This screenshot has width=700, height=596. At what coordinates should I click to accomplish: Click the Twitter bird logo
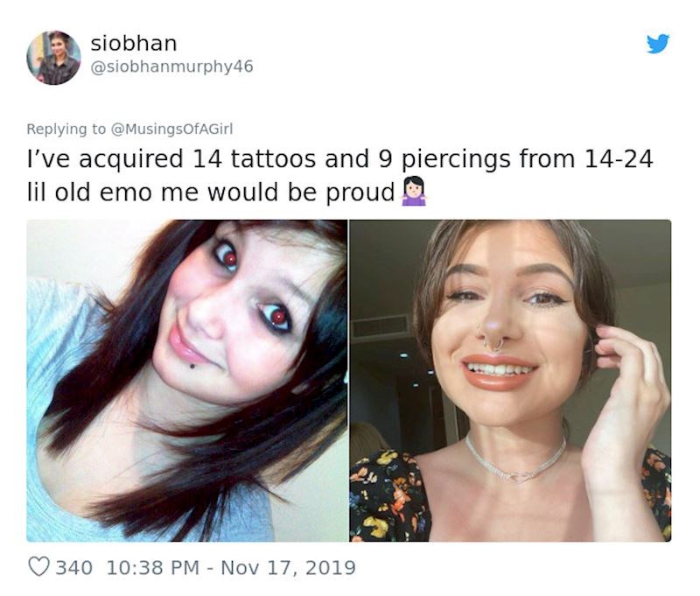click(658, 43)
